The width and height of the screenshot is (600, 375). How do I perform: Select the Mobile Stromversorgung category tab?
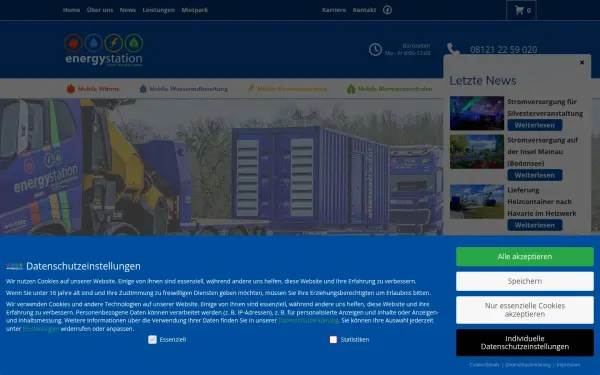tap(287, 89)
